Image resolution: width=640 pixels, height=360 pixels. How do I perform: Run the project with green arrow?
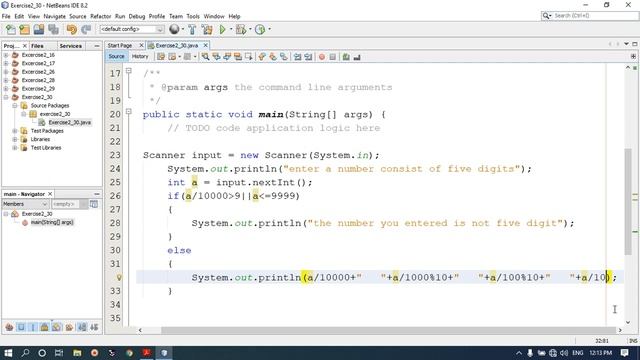coord(222,29)
